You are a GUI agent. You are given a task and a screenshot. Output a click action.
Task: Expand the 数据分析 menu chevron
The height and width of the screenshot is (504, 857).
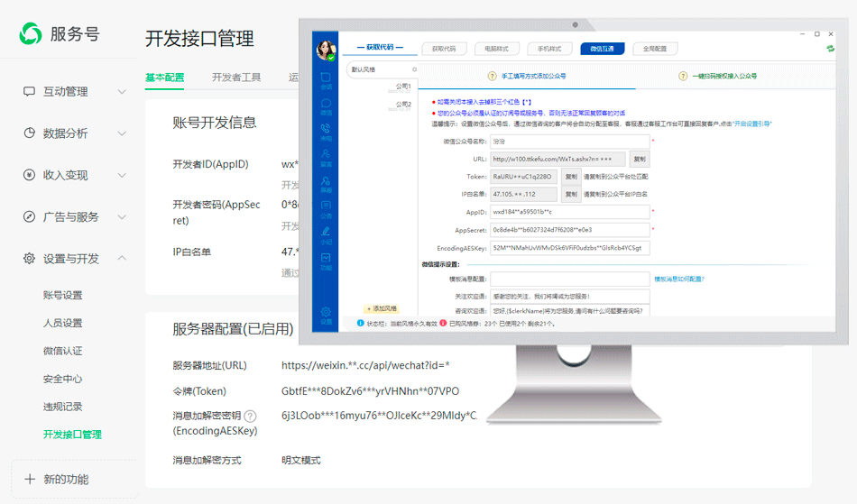tap(122, 133)
